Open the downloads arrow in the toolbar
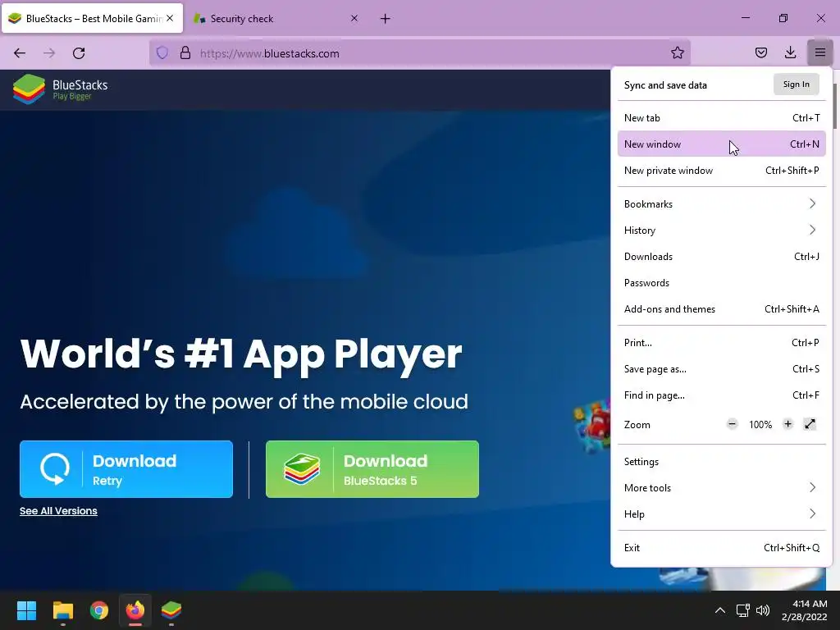 click(x=790, y=52)
